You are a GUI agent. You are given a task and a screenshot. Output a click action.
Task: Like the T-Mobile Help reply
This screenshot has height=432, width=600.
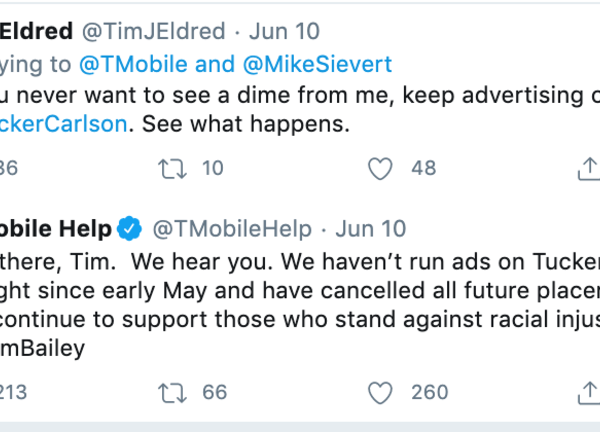(380, 391)
